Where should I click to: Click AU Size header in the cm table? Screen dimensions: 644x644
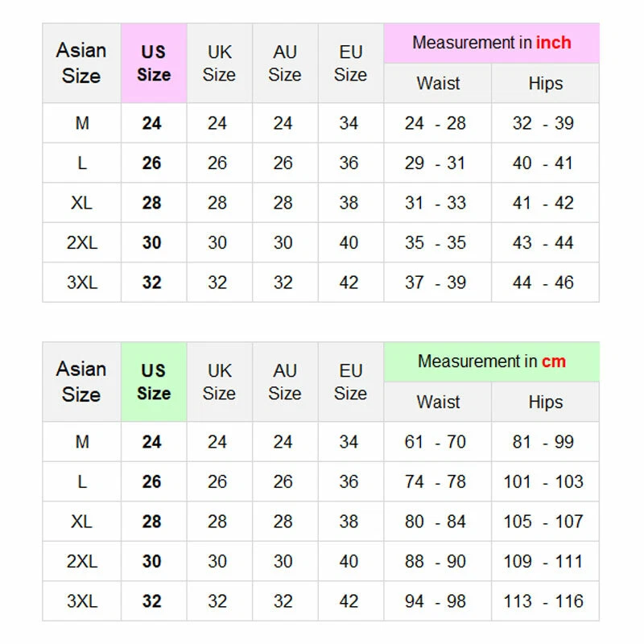coord(285,382)
